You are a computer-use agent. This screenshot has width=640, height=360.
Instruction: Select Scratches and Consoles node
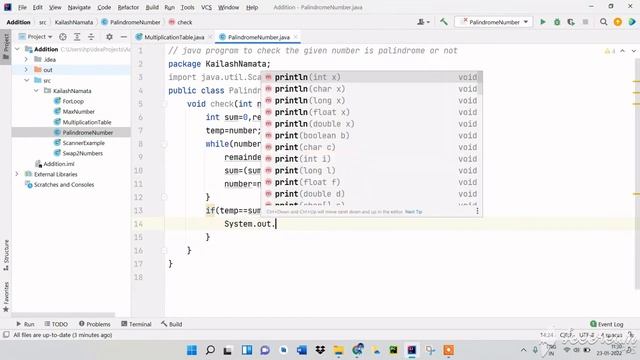click(64, 185)
